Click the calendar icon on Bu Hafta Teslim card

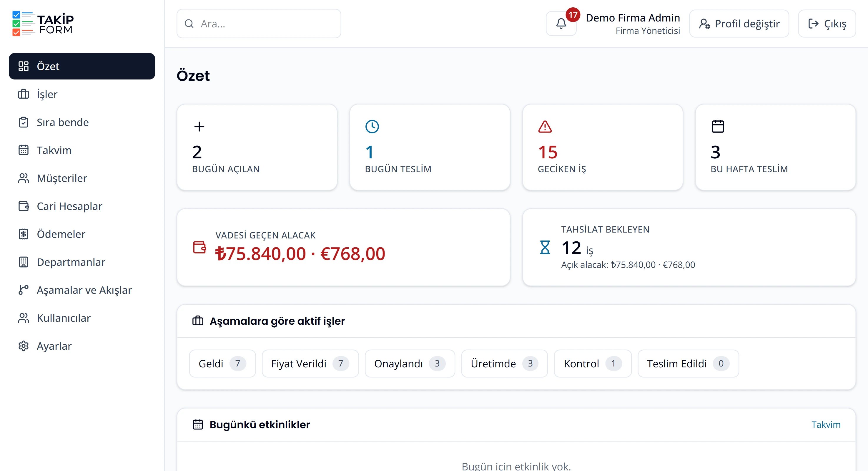[718, 127]
